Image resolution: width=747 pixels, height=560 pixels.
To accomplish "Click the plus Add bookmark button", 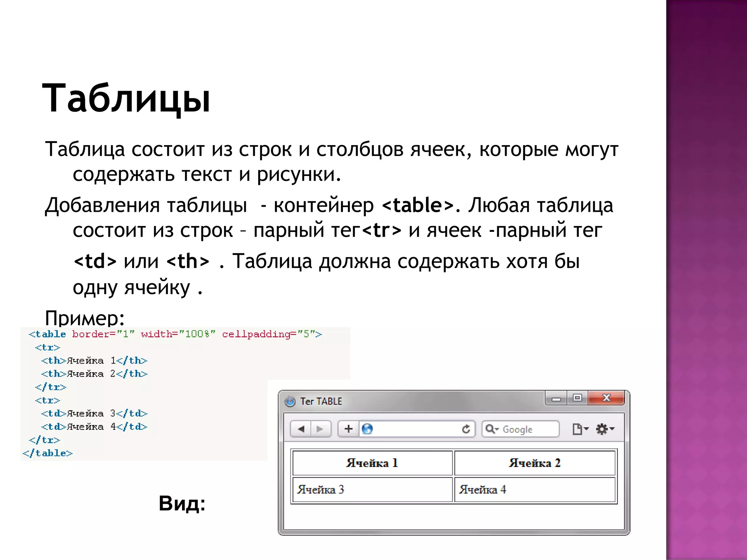I will click(348, 429).
